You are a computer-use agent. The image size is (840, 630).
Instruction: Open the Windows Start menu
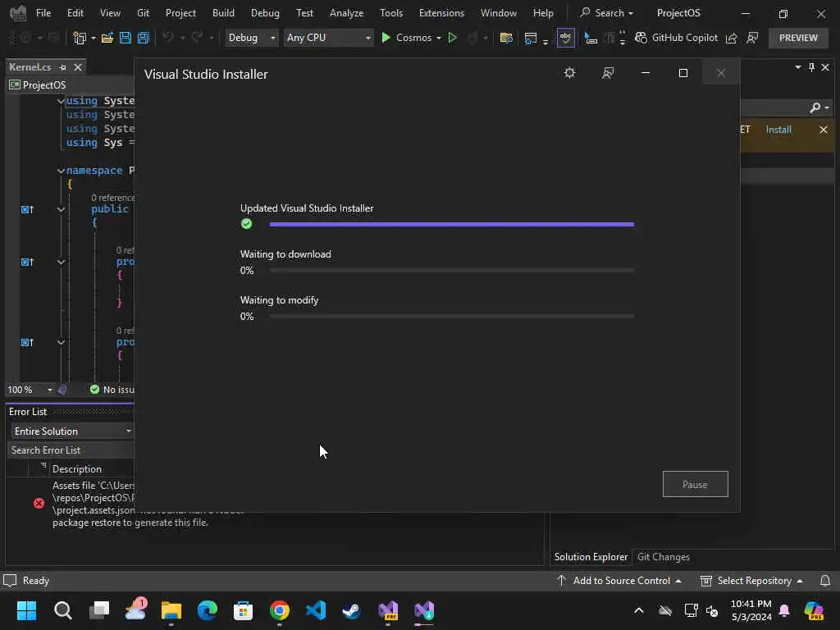click(x=26, y=610)
